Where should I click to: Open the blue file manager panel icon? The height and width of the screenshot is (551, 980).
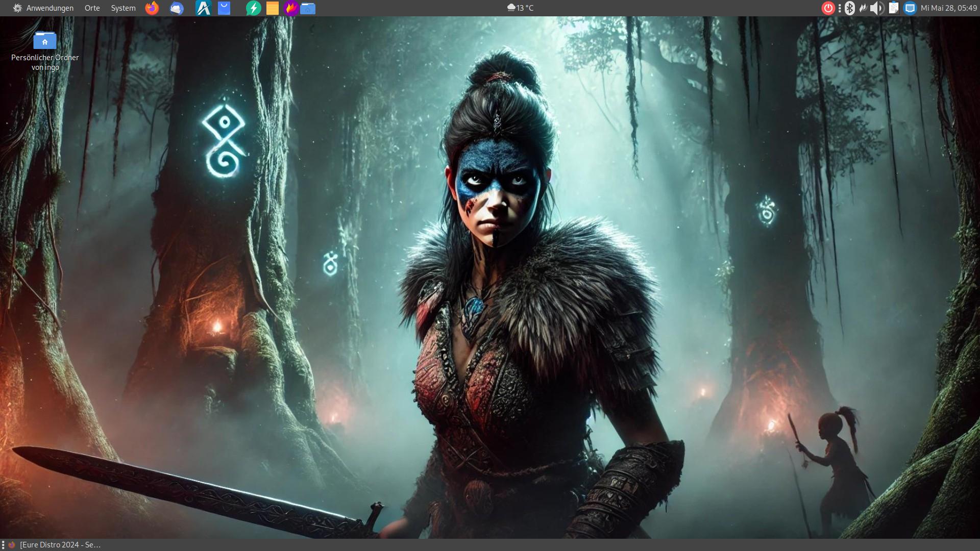coord(308,8)
